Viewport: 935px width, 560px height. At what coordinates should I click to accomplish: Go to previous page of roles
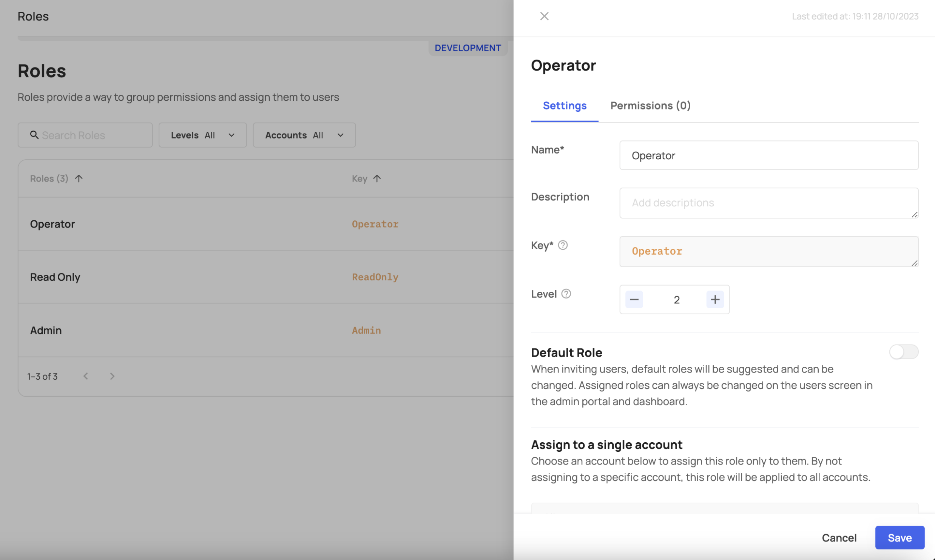pyautogui.click(x=86, y=376)
